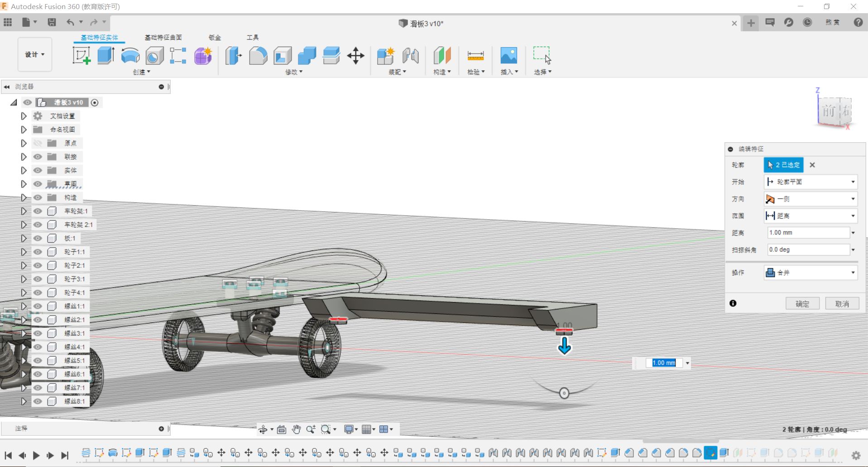Click the 2 已选定 profile selection button
The width and height of the screenshot is (868, 467).
point(784,165)
